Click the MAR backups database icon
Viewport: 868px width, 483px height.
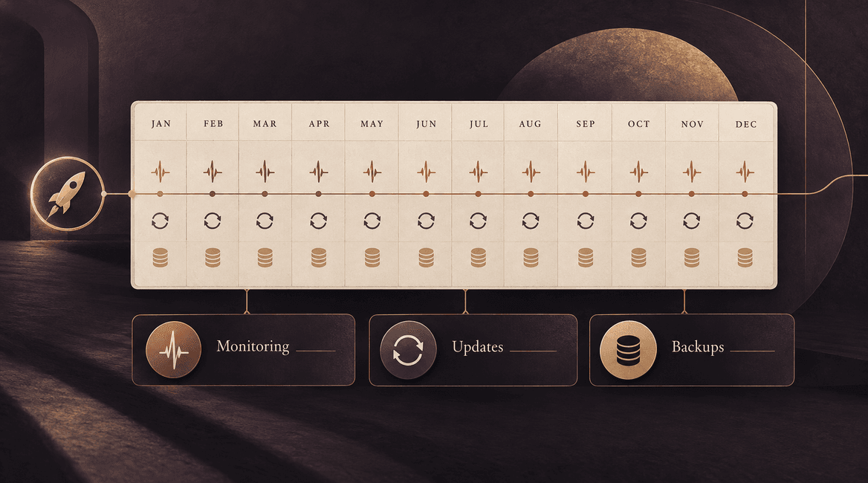pyautogui.click(x=265, y=258)
